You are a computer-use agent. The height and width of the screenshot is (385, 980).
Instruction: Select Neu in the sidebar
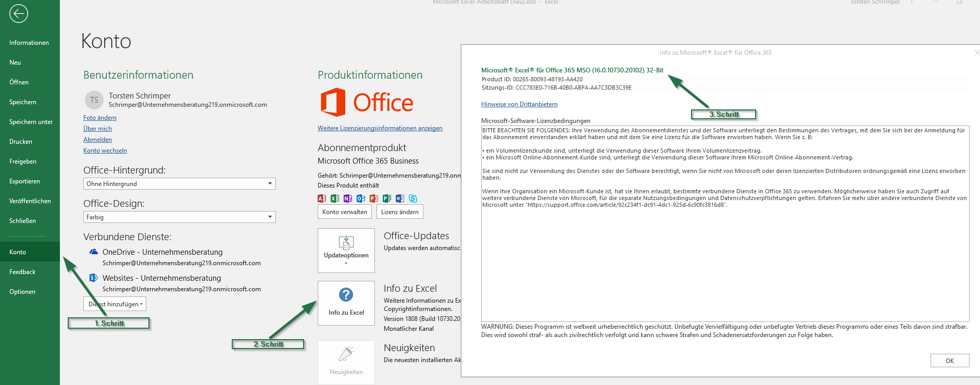pyautogui.click(x=30, y=63)
